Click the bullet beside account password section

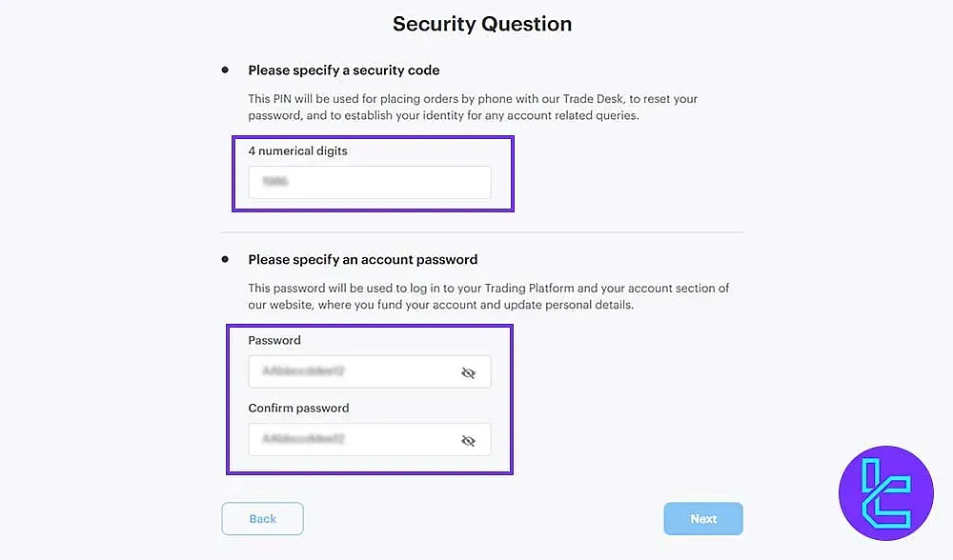225,258
